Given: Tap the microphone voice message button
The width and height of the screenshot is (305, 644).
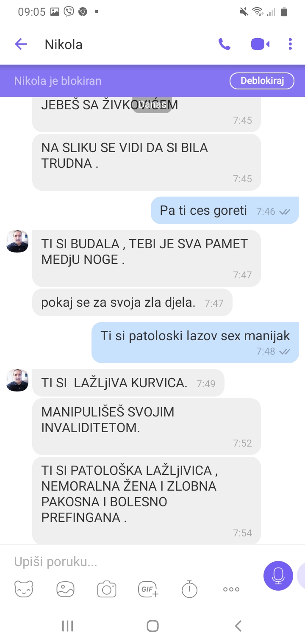Looking at the screenshot, I should [x=278, y=575].
